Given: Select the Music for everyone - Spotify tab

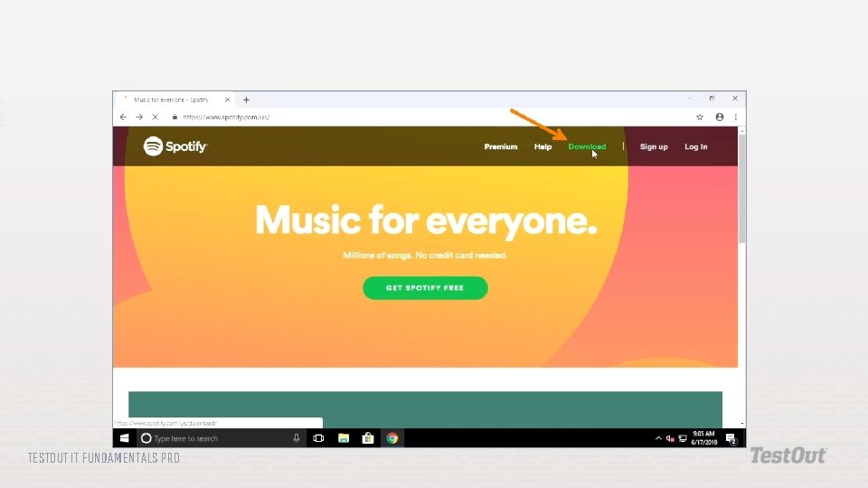Looking at the screenshot, I should pyautogui.click(x=175, y=100).
